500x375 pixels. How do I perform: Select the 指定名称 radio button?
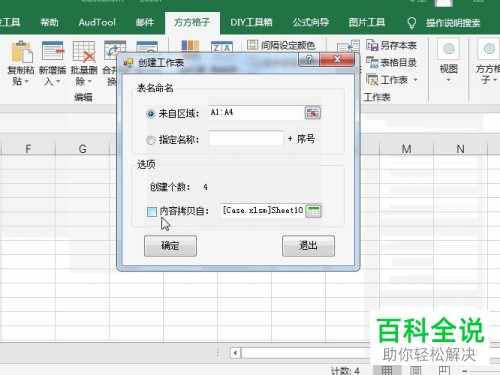coord(151,140)
